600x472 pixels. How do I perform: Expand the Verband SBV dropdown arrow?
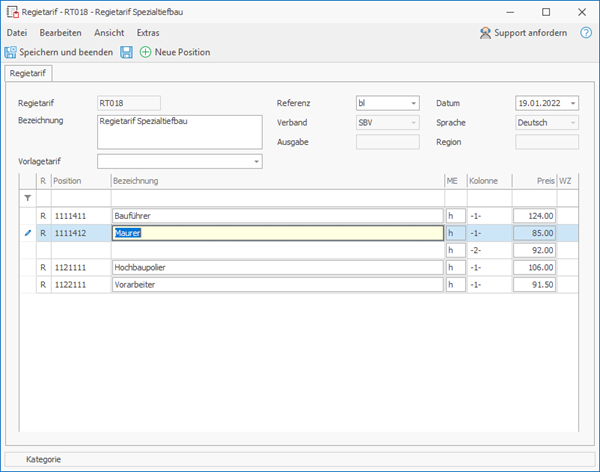click(x=413, y=123)
